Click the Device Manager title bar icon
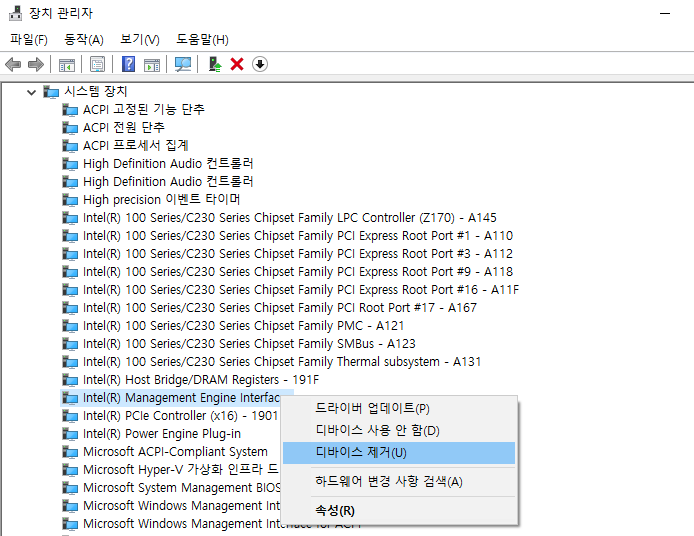Image resolution: width=694 pixels, height=536 pixels. pyautogui.click(x=15, y=13)
